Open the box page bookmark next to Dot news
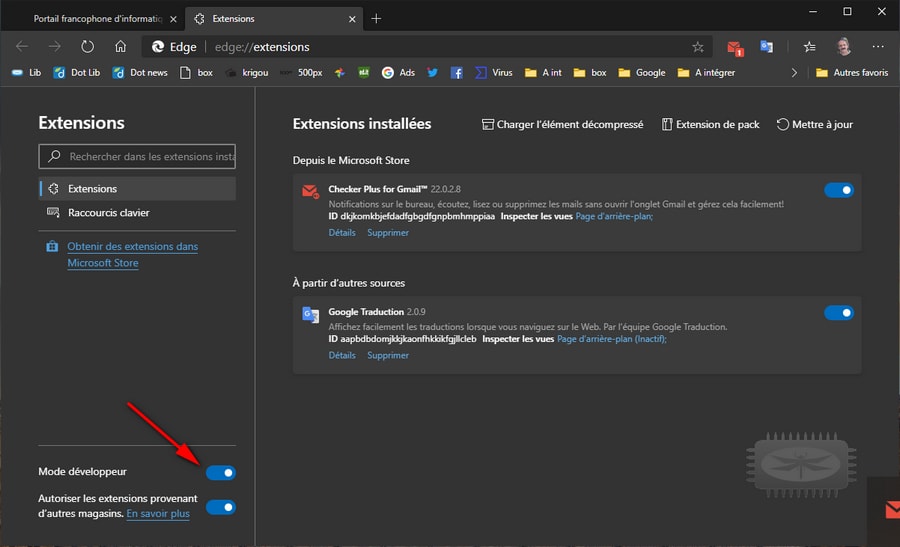Screen dimensions: 900x547 [196, 72]
